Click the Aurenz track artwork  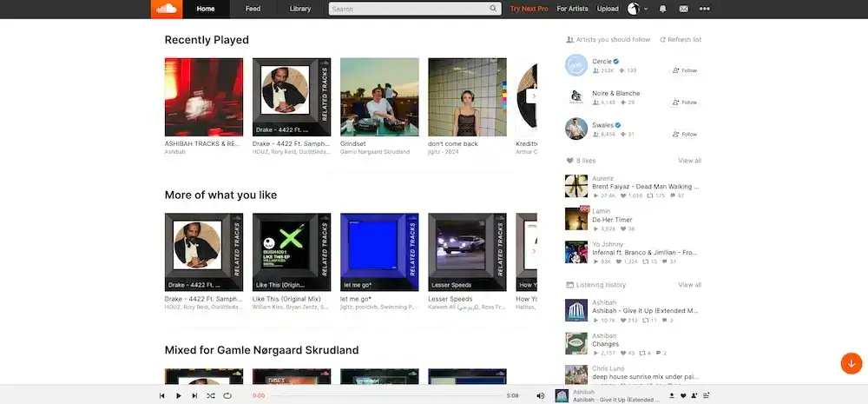(x=576, y=186)
